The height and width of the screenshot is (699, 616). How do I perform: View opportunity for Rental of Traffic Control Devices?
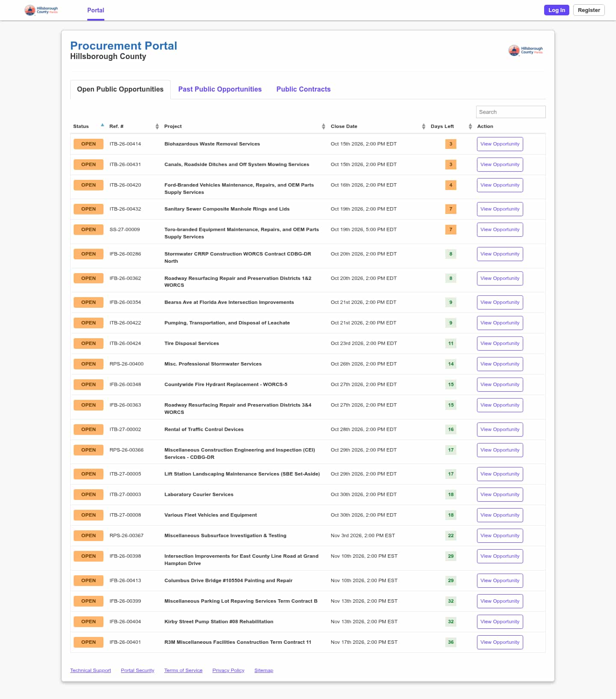coord(500,429)
